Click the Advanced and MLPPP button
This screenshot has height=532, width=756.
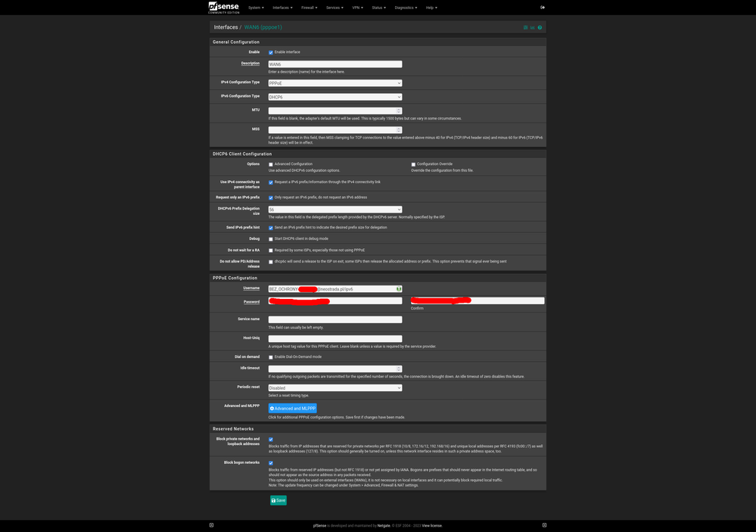click(x=293, y=409)
